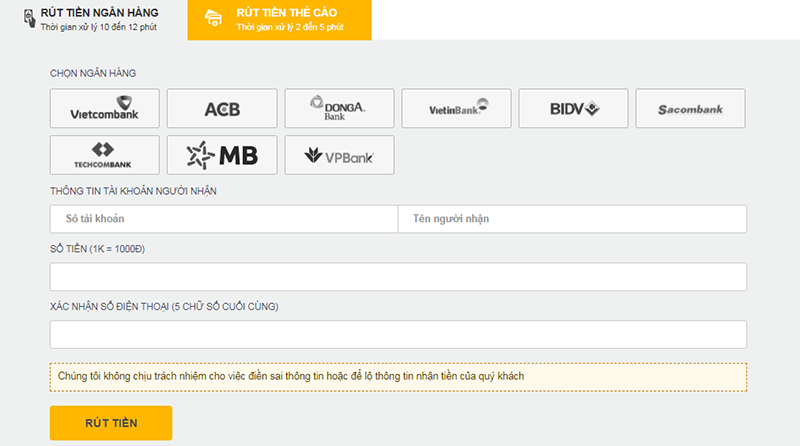
Task: Select VPBank bank tile
Action: 339,155
